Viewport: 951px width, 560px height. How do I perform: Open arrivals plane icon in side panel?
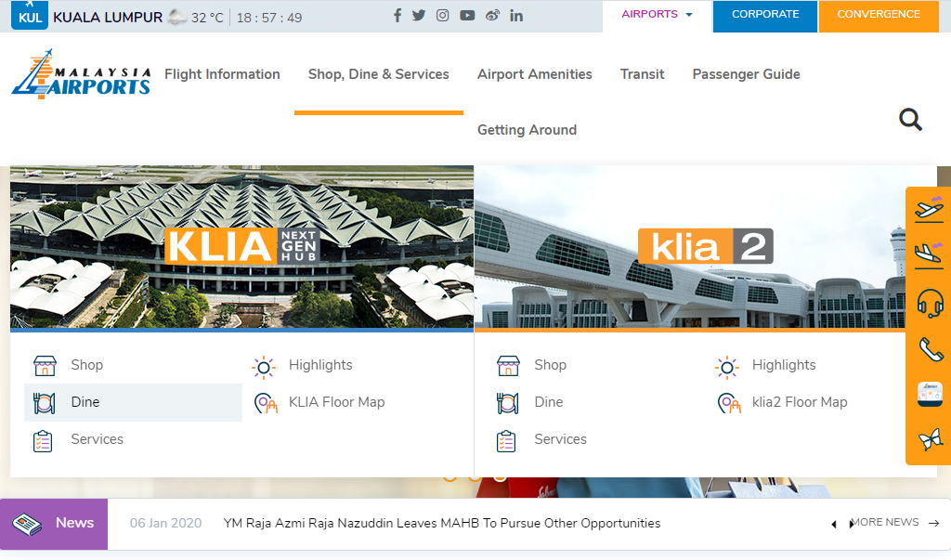pyautogui.click(x=929, y=254)
